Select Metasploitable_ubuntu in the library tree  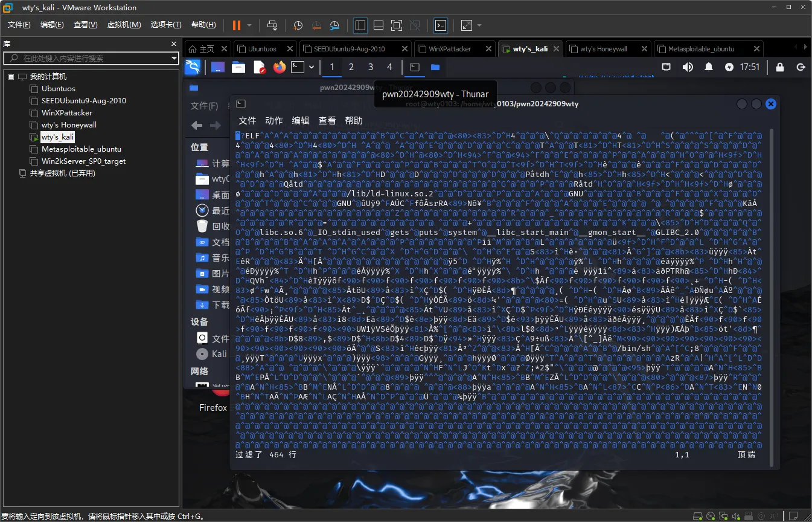coord(82,149)
